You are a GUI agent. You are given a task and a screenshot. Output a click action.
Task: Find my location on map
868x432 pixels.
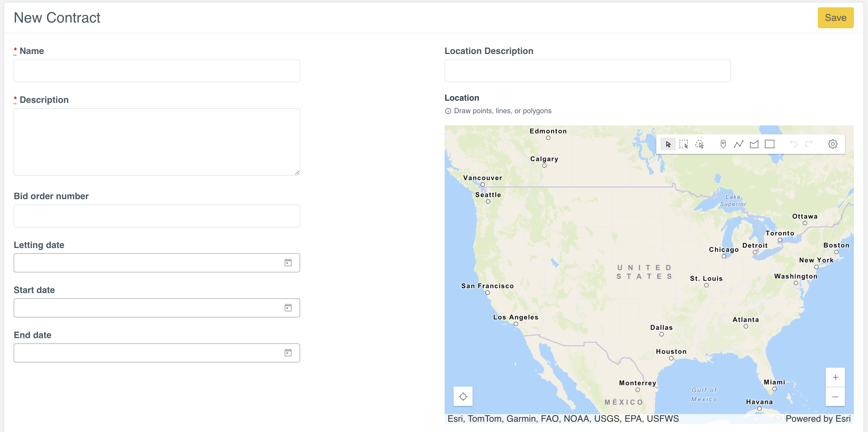click(x=463, y=397)
